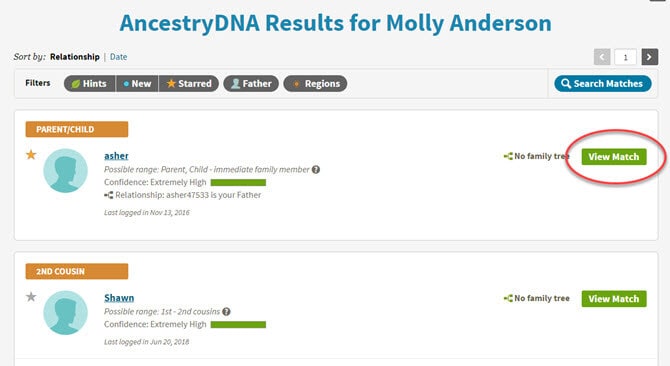Filter by Starred matches
The height and width of the screenshot is (366, 670).
point(189,84)
